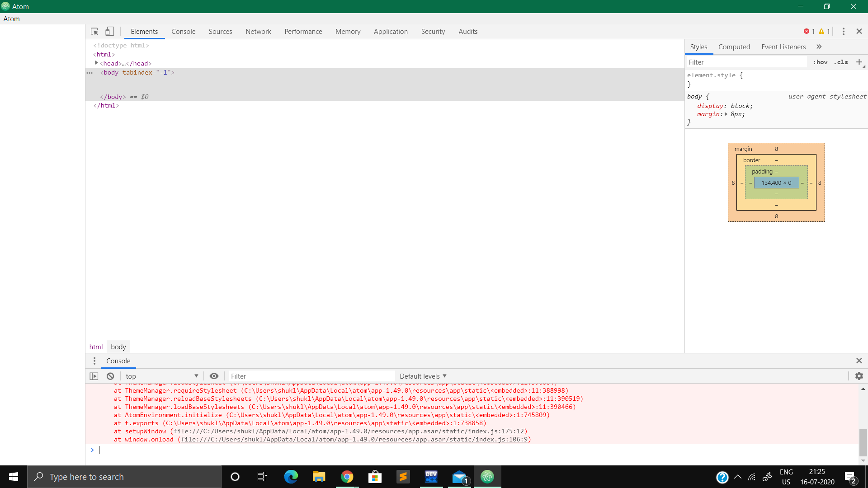Toggle element classes panel with .cls
Viewport: 868px width, 488px height.
(841, 62)
